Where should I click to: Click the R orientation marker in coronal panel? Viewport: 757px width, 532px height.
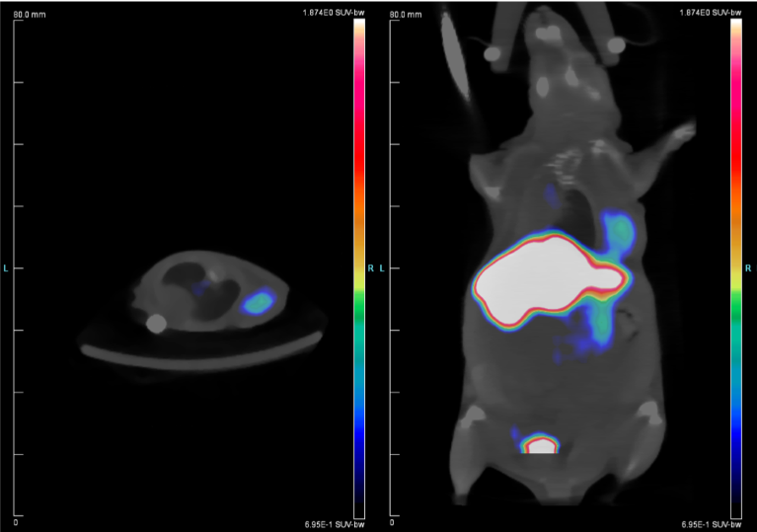(748, 267)
